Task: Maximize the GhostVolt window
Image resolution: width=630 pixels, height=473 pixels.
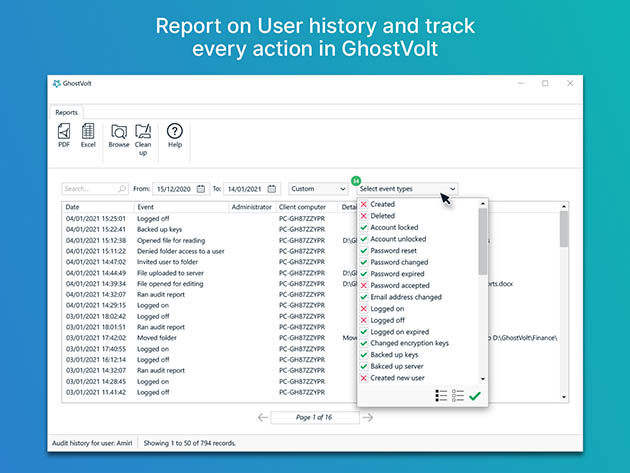Action: (x=545, y=83)
